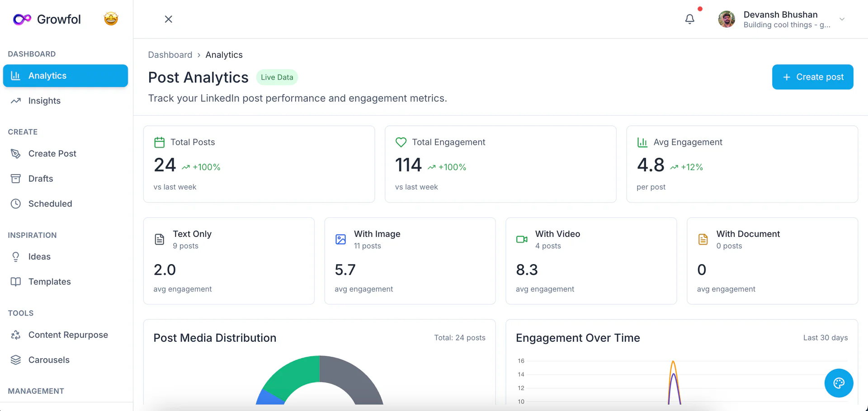Click the Create Post pen icon
Screen dimensions: 868x411
(15, 154)
